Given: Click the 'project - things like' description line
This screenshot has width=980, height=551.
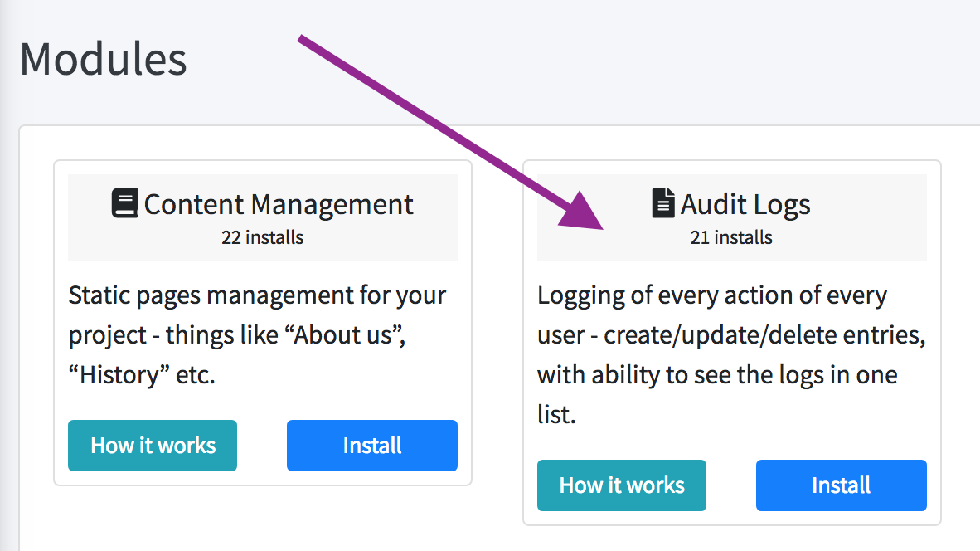Looking at the screenshot, I should 174,335.
